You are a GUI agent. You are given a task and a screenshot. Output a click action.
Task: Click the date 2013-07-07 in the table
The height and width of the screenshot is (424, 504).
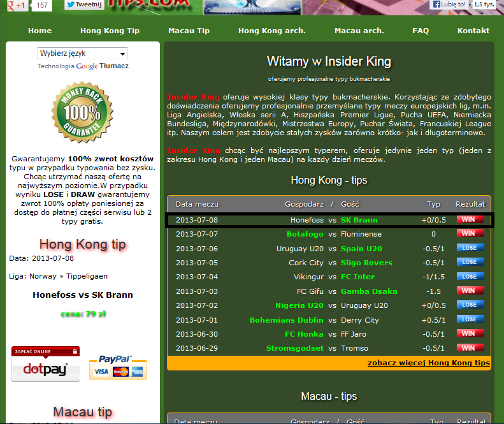197,234
